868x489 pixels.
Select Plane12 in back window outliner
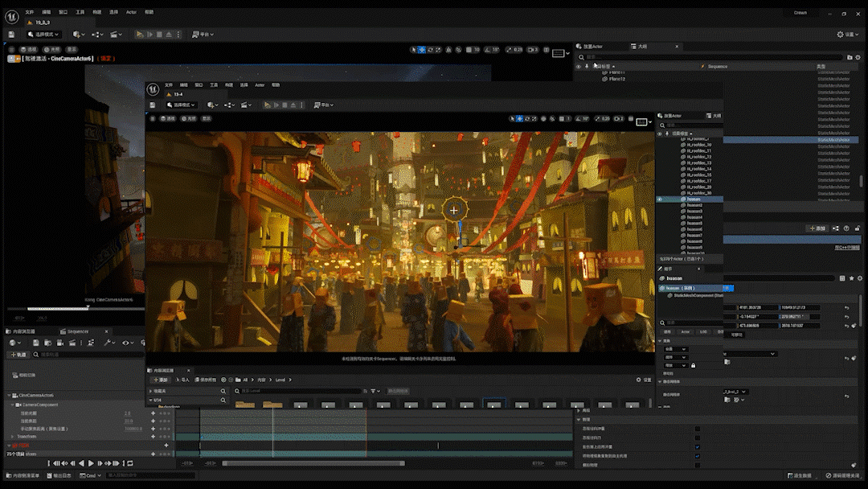(616, 79)
